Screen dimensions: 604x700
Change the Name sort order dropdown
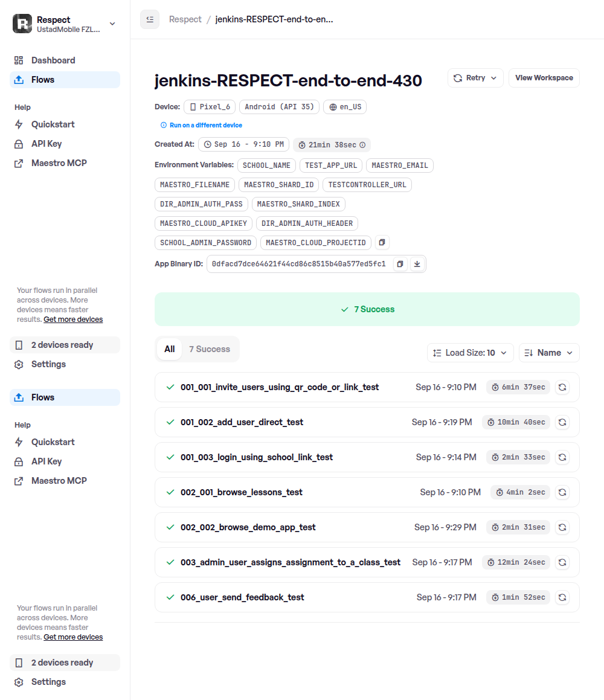[x=549, y=353]
